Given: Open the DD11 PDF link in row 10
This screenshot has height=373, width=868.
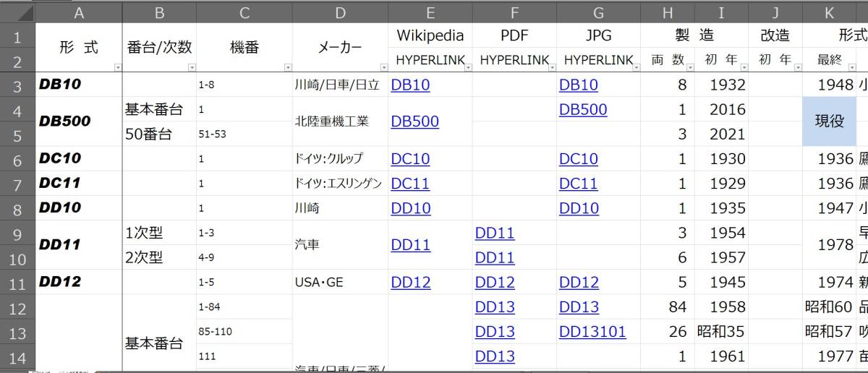Looking at the screenshot, I should [495, 257].
